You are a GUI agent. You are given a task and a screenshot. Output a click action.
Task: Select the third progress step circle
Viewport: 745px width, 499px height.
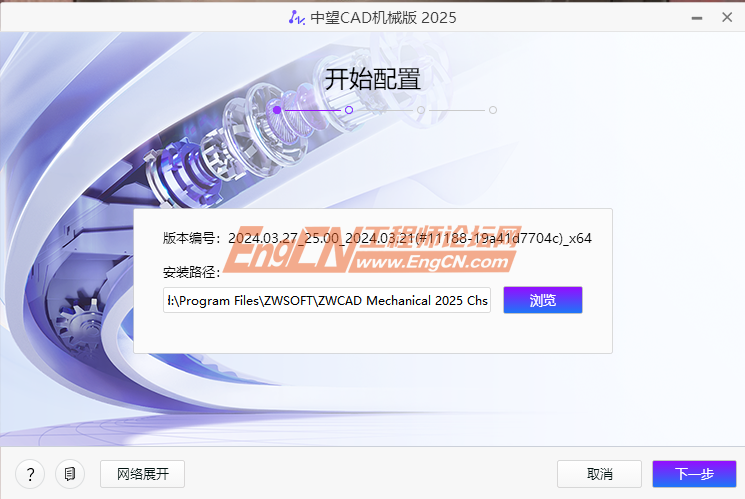tap(421, 110)
